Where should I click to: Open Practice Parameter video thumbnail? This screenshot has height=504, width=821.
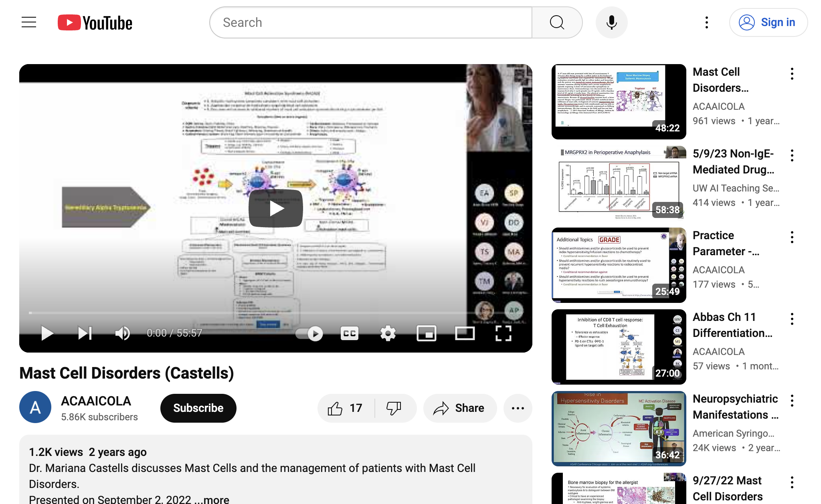tap(619, 265)
